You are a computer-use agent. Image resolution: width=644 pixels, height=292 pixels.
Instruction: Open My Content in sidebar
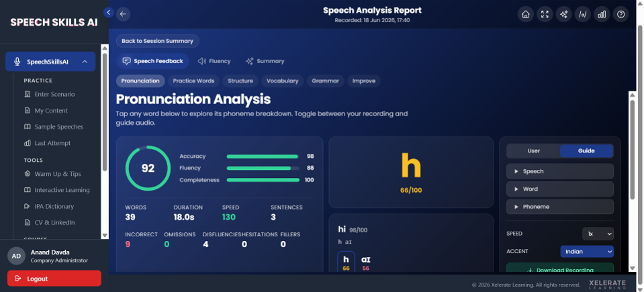coord(51,111)
